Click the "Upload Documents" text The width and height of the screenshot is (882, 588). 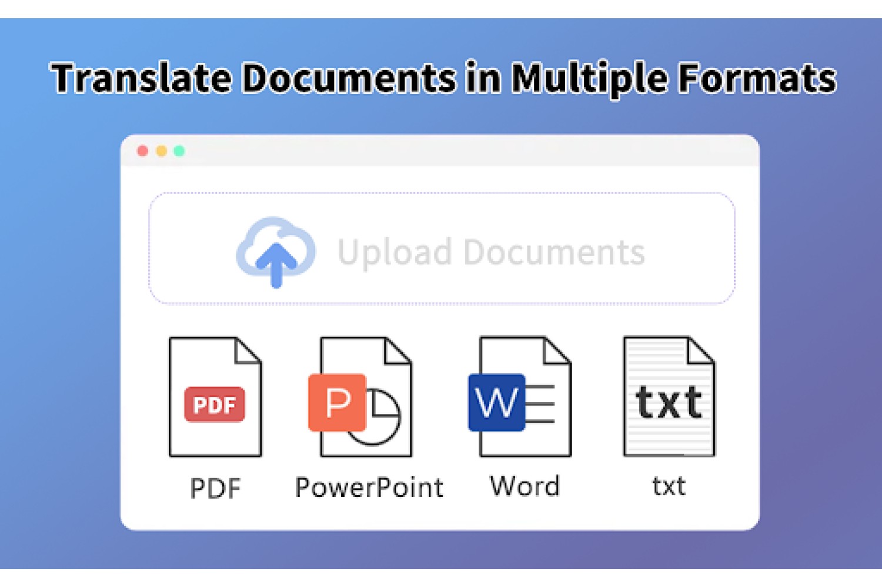[492, 252]
